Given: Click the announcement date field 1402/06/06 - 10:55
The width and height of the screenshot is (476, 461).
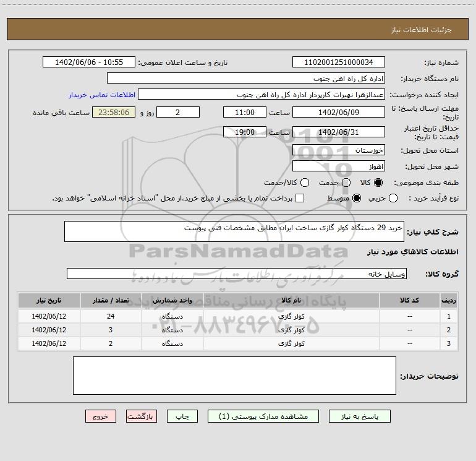Looking at the screenshot, I should [x=89, y=62].
